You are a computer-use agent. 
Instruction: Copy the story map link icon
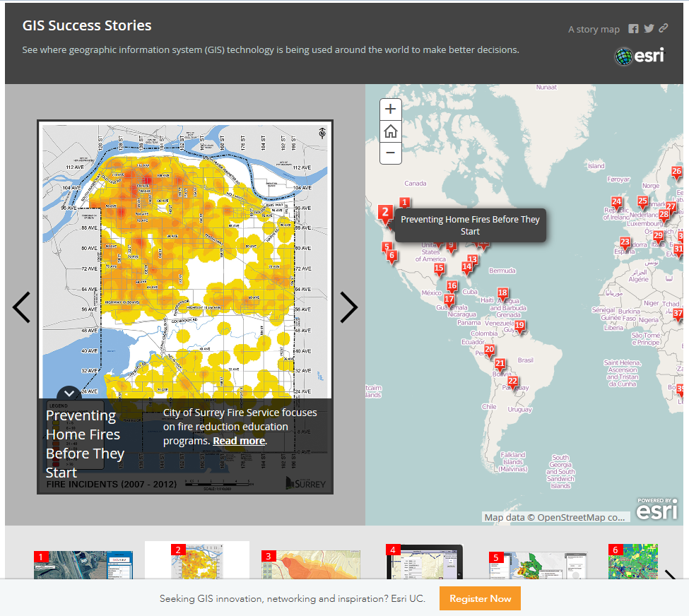[x=664, y=28]
